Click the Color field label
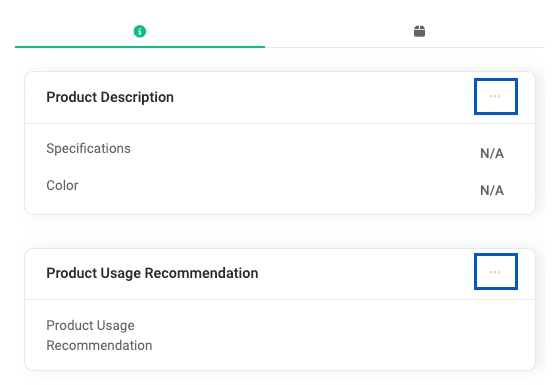The width and height of the screenshot is (558, 385). coord(62,185)
